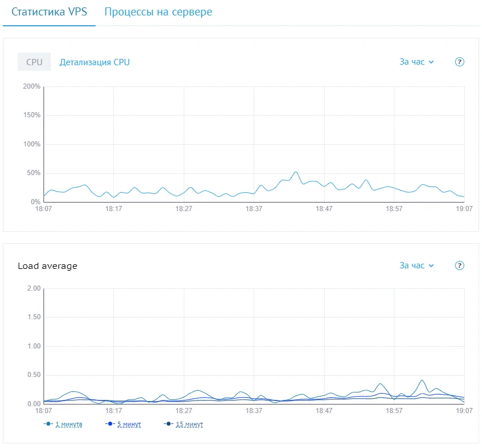Select the CPU view button
The width and height of the screenshot is (482, 448).
point(34,62)
